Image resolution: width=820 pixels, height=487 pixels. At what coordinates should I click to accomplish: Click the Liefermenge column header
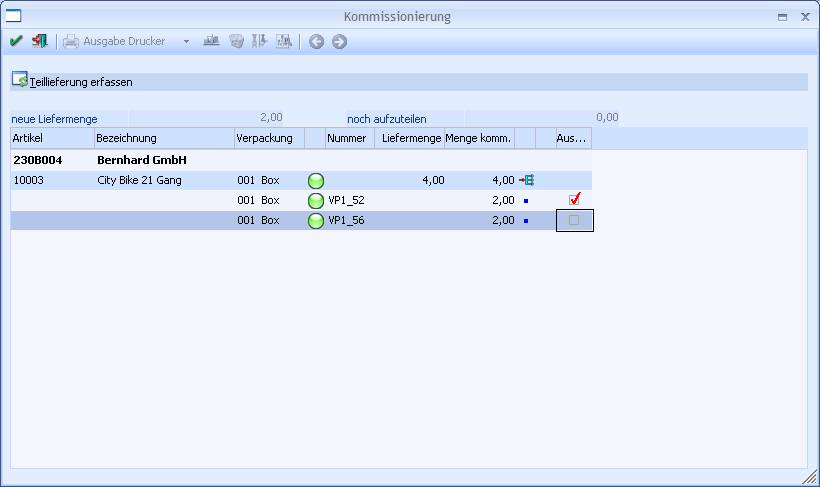coord(410,138)
